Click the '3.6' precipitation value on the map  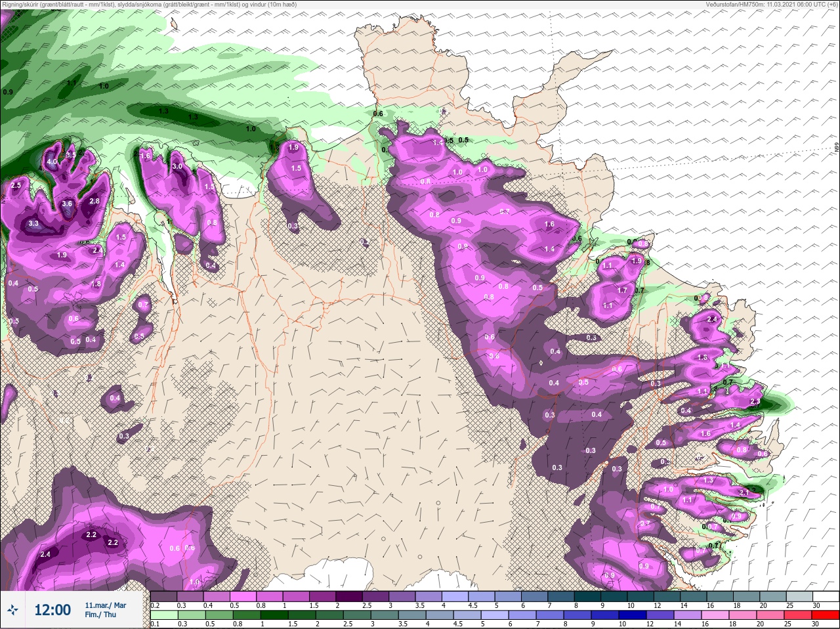[67, 204]
